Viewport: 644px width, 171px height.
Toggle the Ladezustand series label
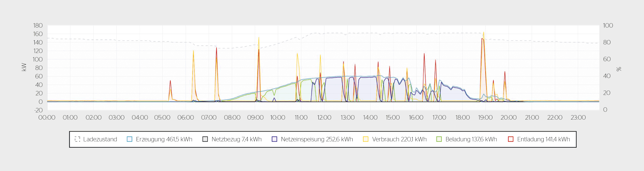click(100, 139)
